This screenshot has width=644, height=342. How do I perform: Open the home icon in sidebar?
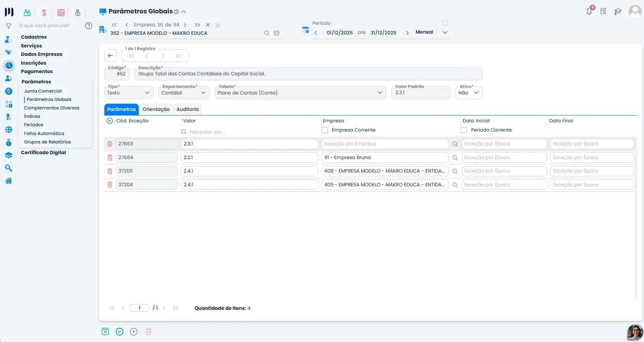[8, 181]
